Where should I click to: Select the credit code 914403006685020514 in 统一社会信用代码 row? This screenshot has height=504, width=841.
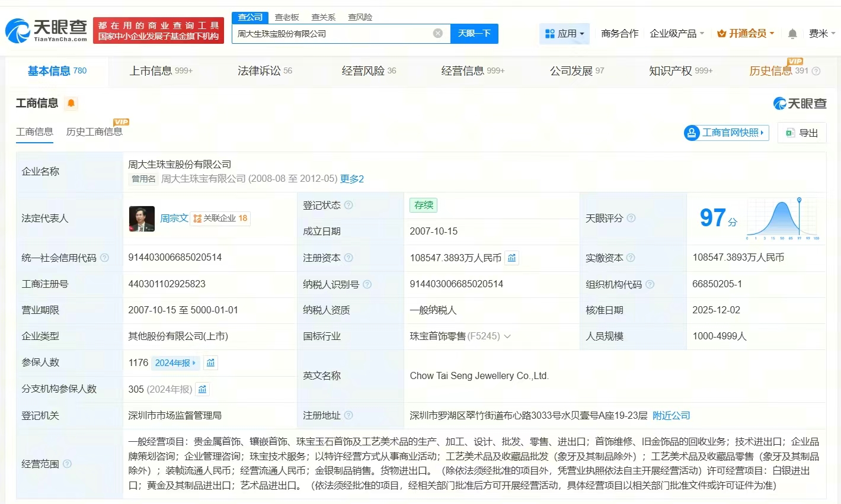pos(175,258)
